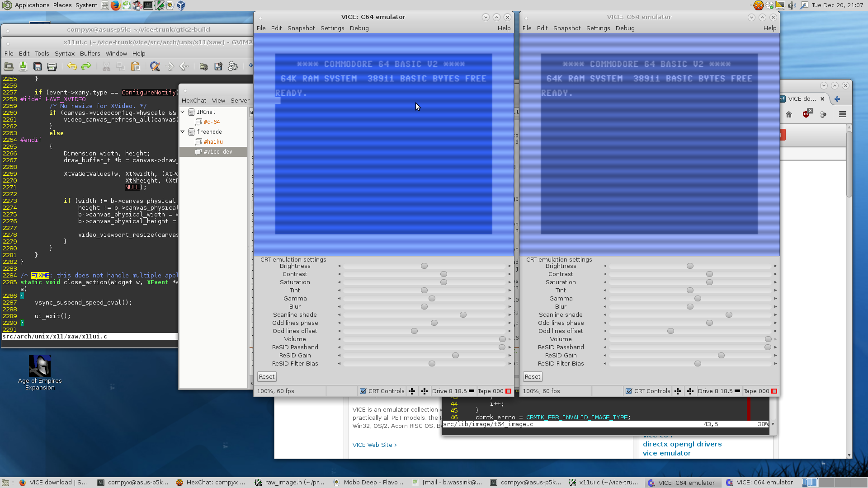868x488 pixels.
Task: Toggle CRT Controls checkbox in right VICE window
Action: click(629, 391)
